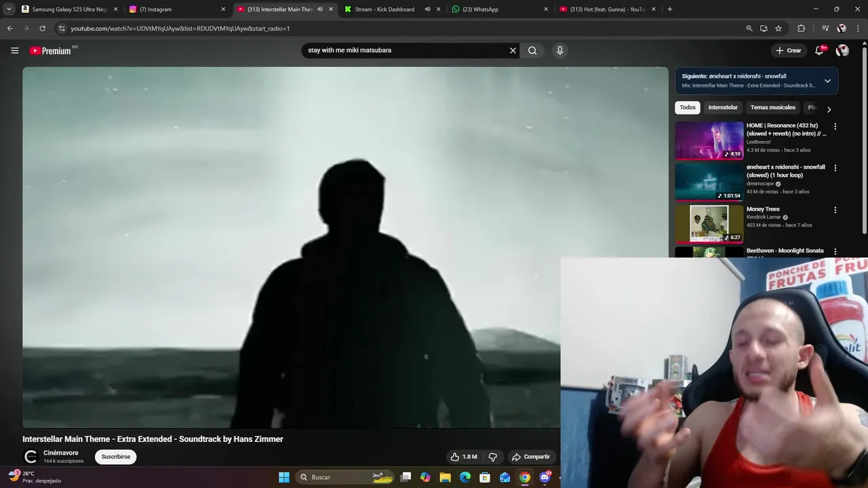Focus the Chrome address bar URL
Image resolution: width=868 pixels, height=488 pixels.
(180, 28)
